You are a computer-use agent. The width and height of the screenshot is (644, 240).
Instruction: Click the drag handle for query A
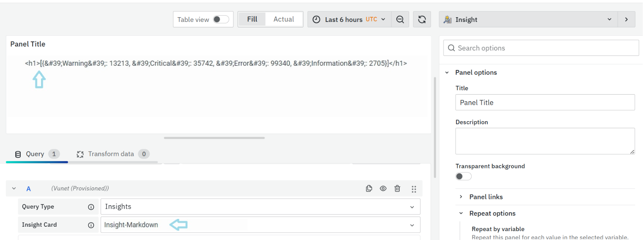(x=413, y=189)
